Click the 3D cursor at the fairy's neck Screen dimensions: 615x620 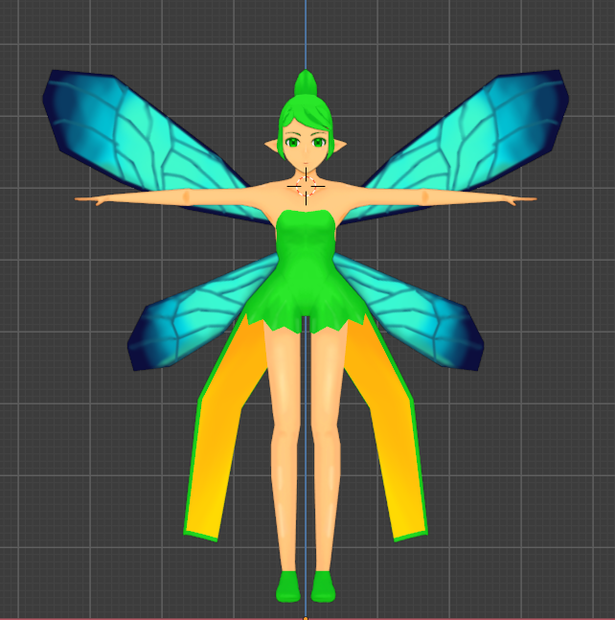pos(306,186)
